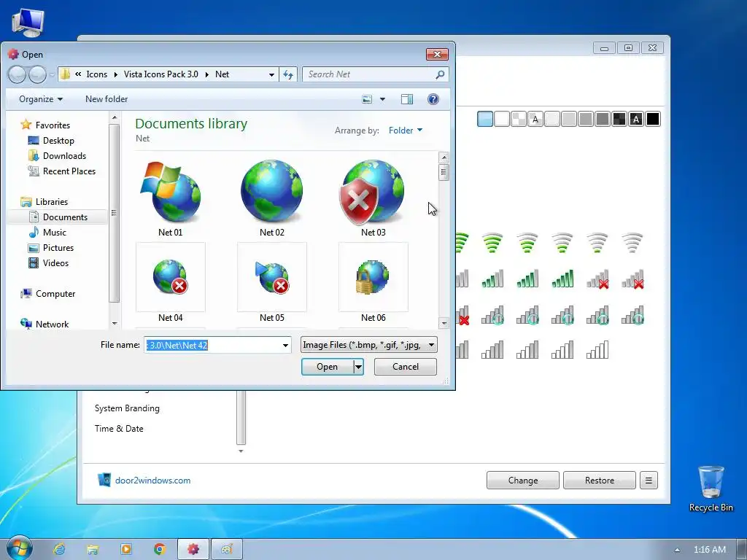Choose the light blue background swatch
The width and height of the screenshot is (747, 560).
point(485,119)
